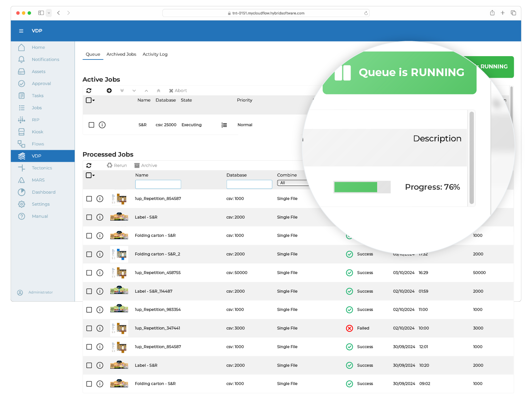This screenshot has height=399, width=532.
Task: Click the info icon on the S&R job
Action: coord(102,125)
